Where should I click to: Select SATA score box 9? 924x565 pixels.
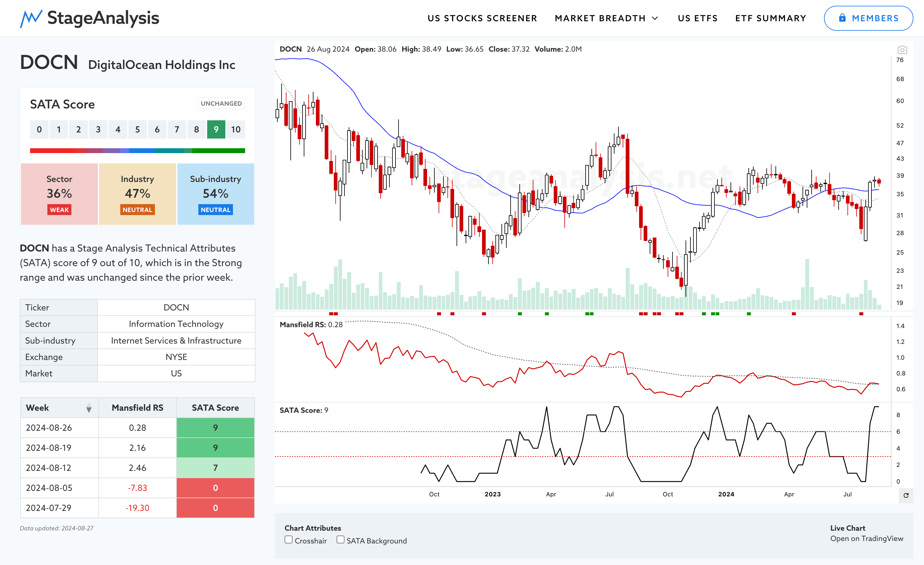point(216,129)
